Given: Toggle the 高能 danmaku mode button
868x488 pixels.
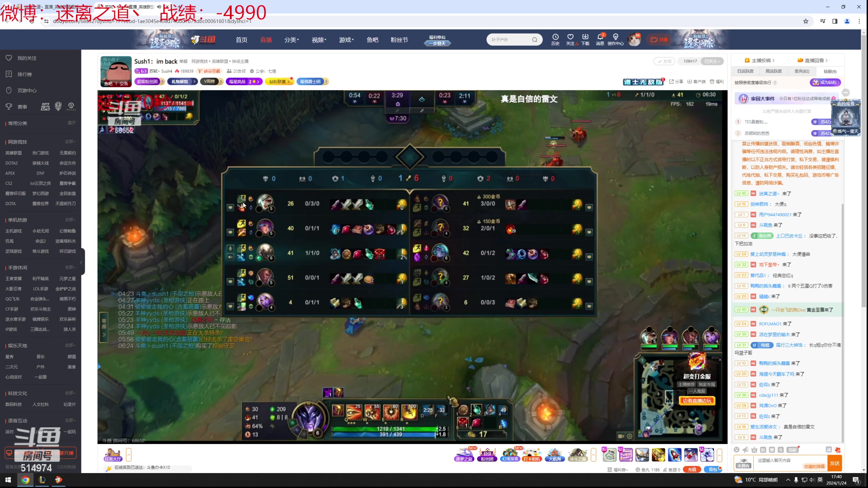Looking at the screenshot, I should [792, 450].
